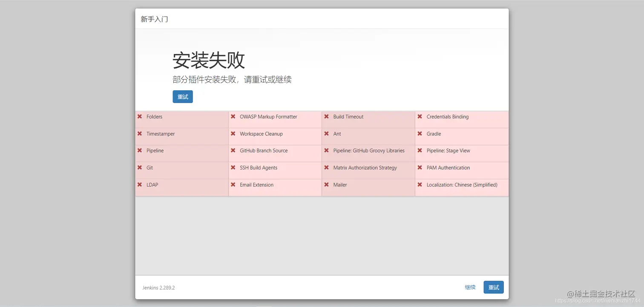Viewport: 644px width, 307px height.
Task: Click the error X beside Git
Action: click(x=139, y=168)
